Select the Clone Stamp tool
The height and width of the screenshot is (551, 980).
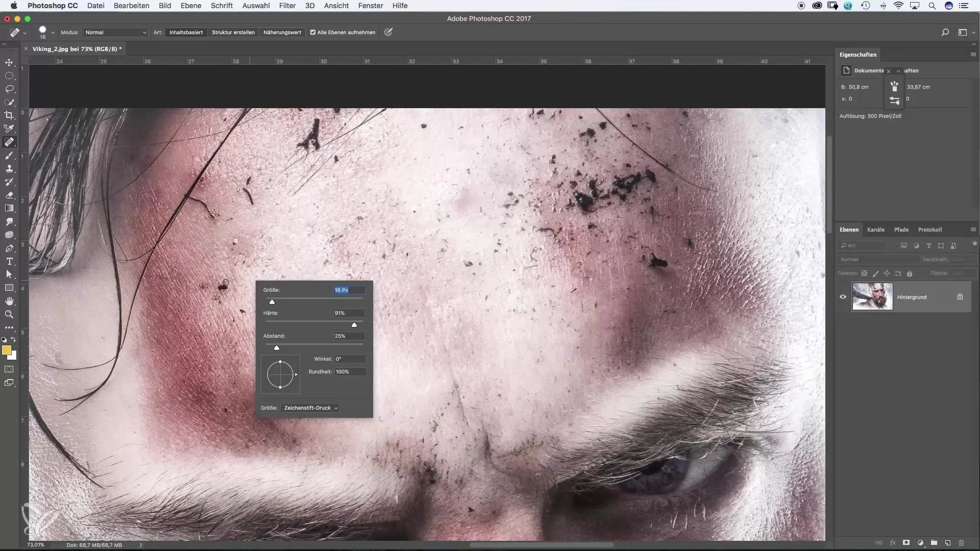point(9,168)
